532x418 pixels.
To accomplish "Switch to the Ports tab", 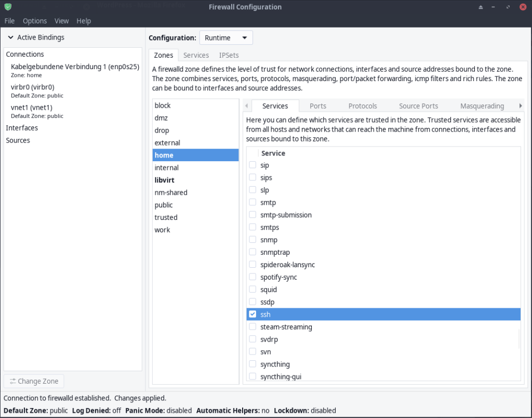I will point(318,106).
